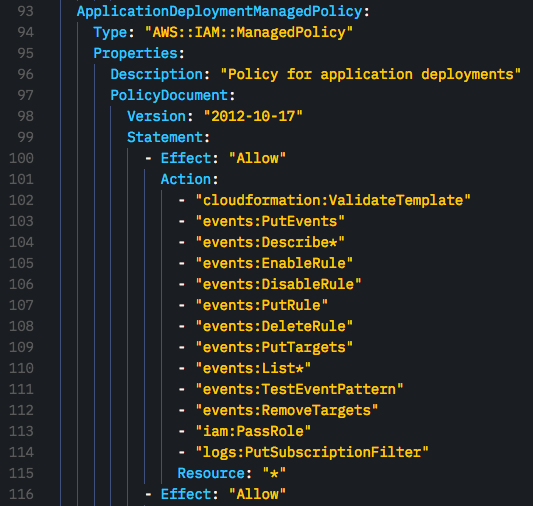Click line number 93 in the gutter
This screenshot has height=506, width=533.
pyautogui.click(x=25, y=12)
